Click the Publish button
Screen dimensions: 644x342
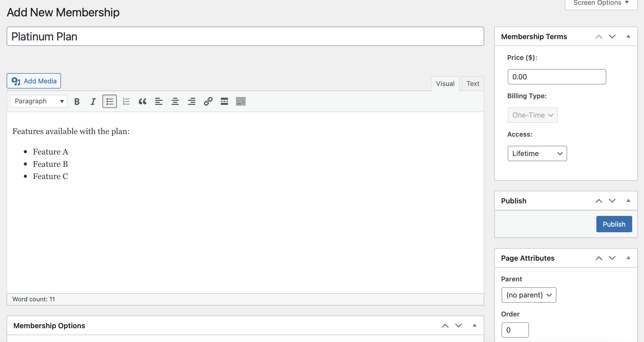(614, 223)
